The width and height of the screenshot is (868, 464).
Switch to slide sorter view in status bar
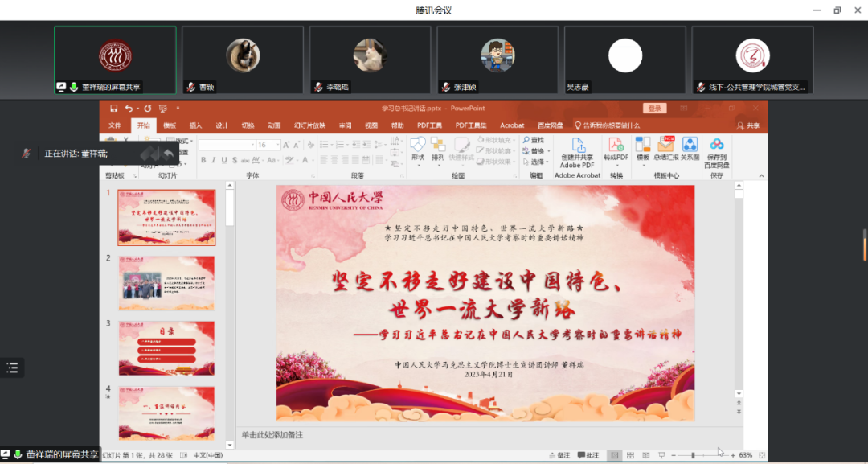pos(629,455)
